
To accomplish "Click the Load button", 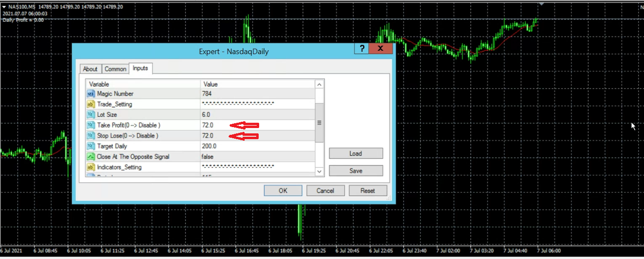I will tap(356, 154).
